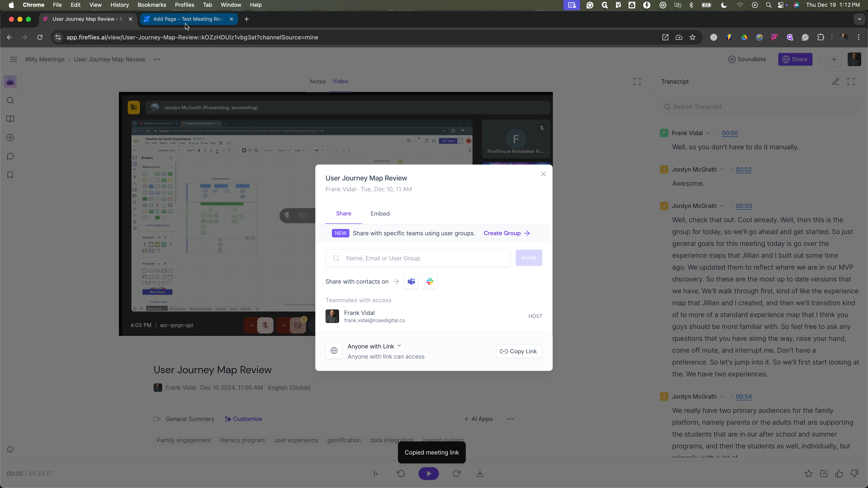Open Chrome History menu
The image size is (868, 488).
[120, 5]
